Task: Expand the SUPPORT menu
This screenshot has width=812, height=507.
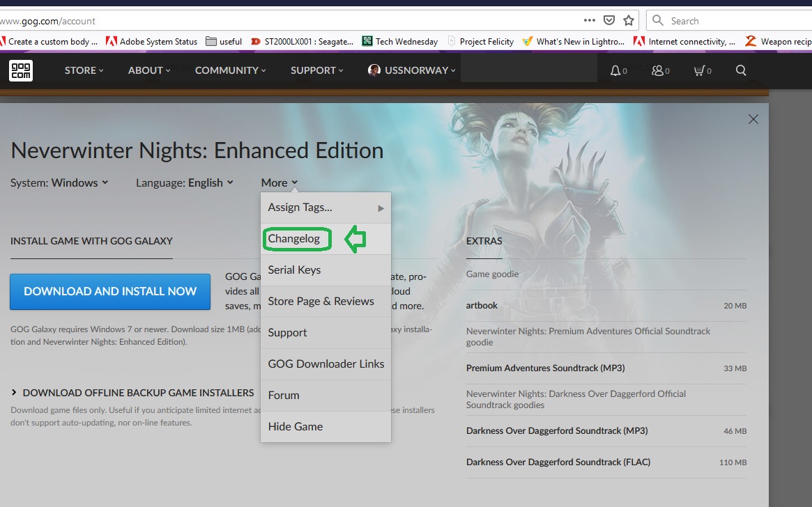Action: [317, 70]
